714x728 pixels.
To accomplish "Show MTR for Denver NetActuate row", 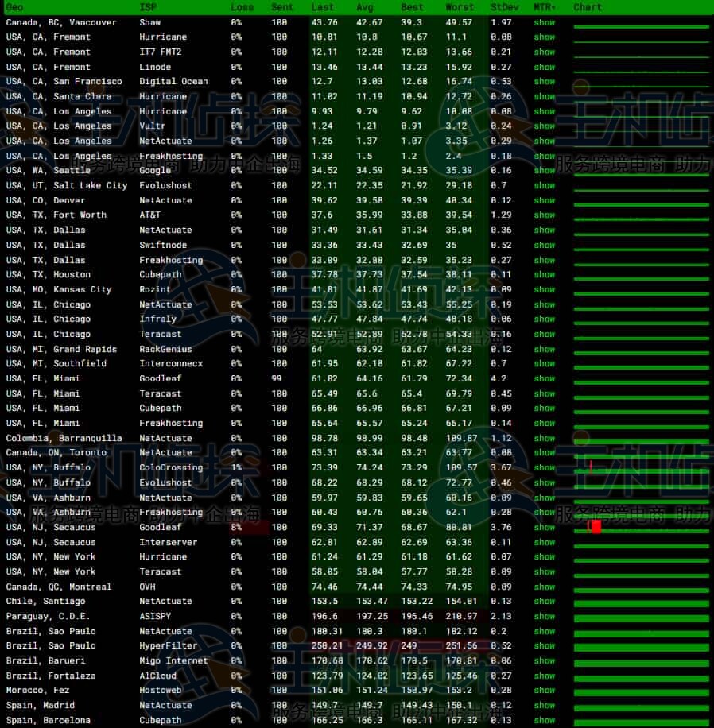I will tap(545, 200).
